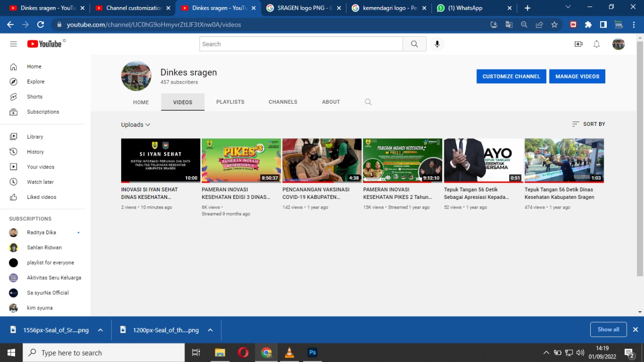Open the Sort By menu
Image resolution: width=644 pixels, height=362 pixels.
point(589,124)
